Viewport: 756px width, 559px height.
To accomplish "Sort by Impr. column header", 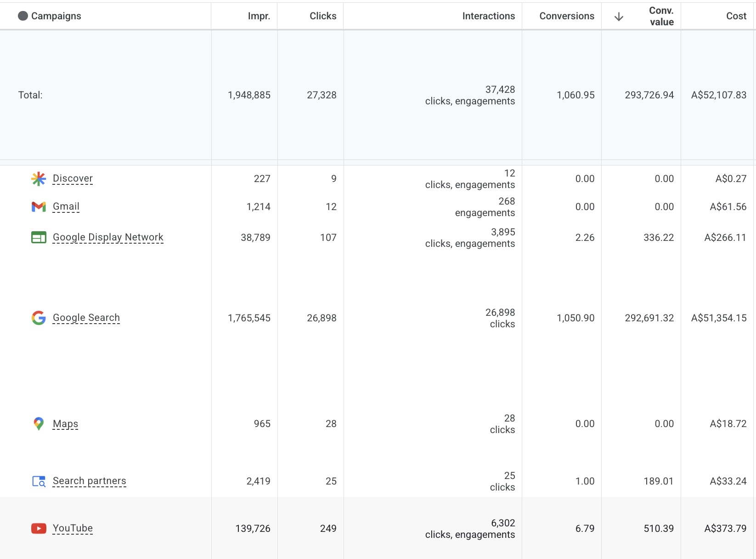I will tap(259, 16).
